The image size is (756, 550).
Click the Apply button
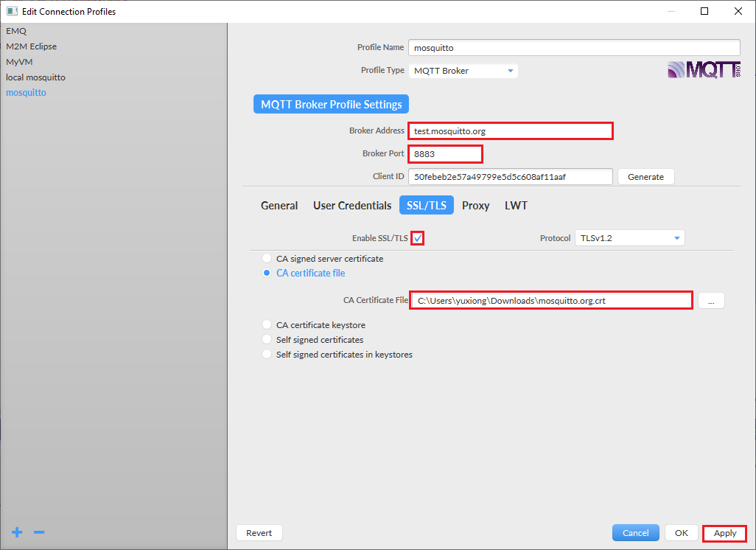click(x=724, y=532)
